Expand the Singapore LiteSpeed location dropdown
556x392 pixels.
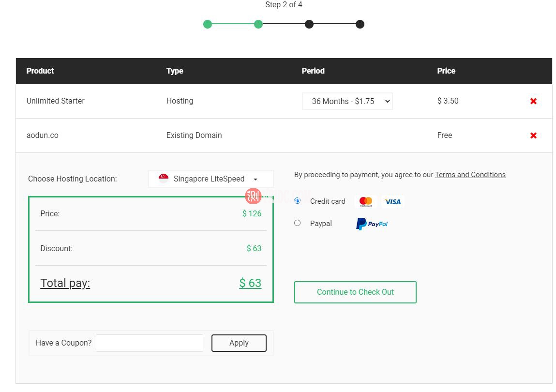[x=210, y=179]
